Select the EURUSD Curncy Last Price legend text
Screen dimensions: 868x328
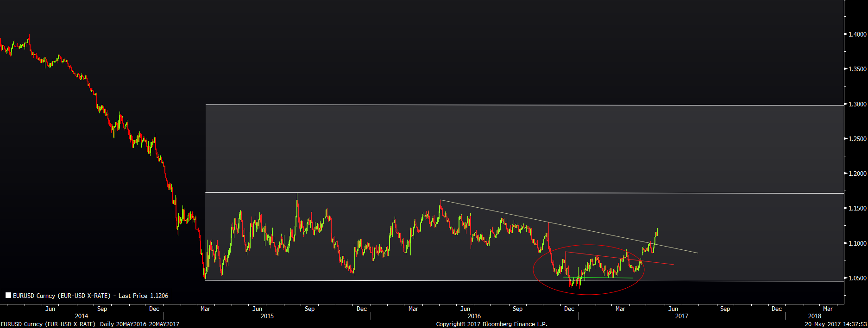pos(91,296)
